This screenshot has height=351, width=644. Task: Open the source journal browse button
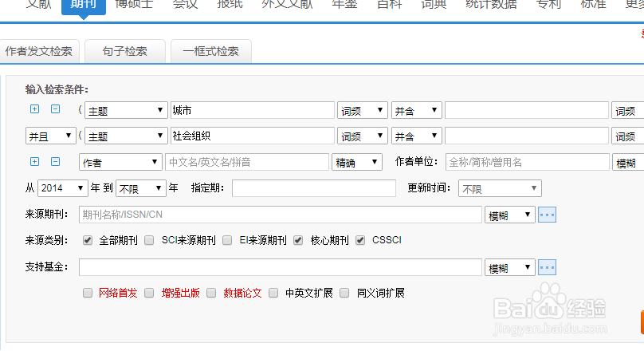click(x=547, y=215)
